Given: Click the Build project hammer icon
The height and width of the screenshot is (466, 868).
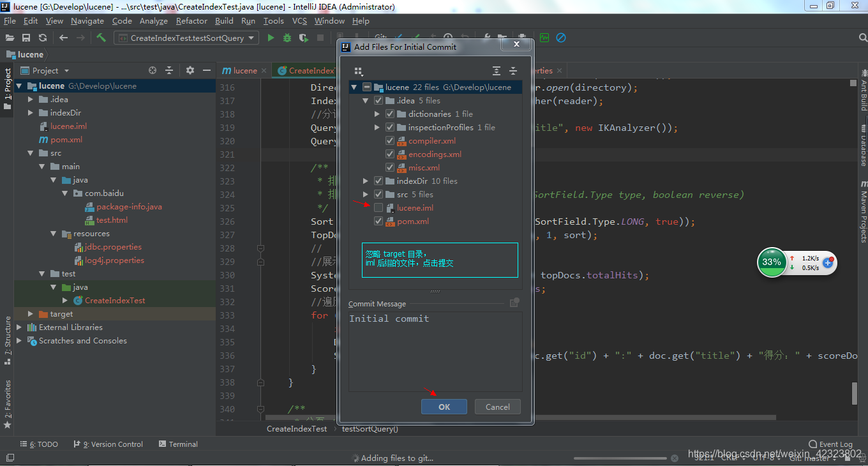Looking at the screenshot, I should click(101, 38).
